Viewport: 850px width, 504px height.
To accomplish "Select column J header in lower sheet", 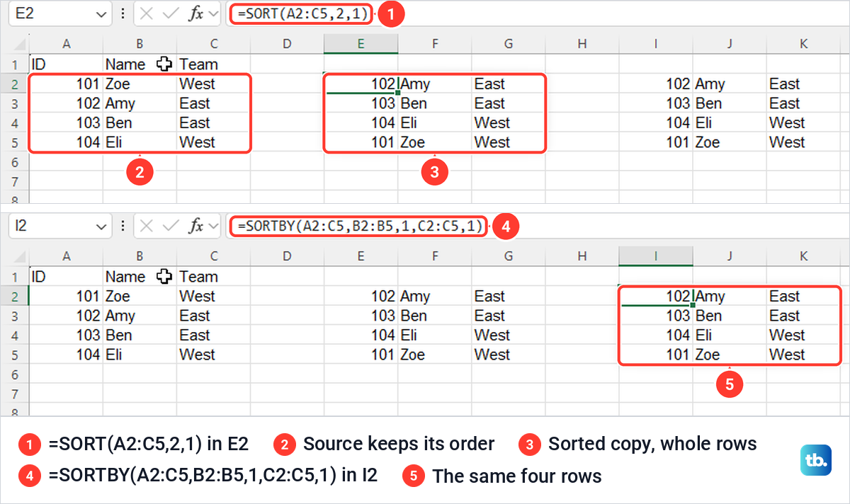I will coord(729,256).
